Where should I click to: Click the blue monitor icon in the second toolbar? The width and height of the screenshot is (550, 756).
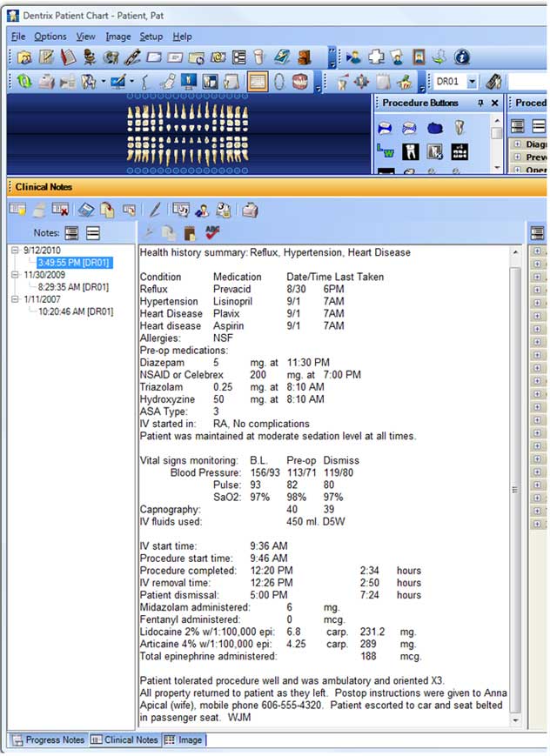tap(189, 82)
